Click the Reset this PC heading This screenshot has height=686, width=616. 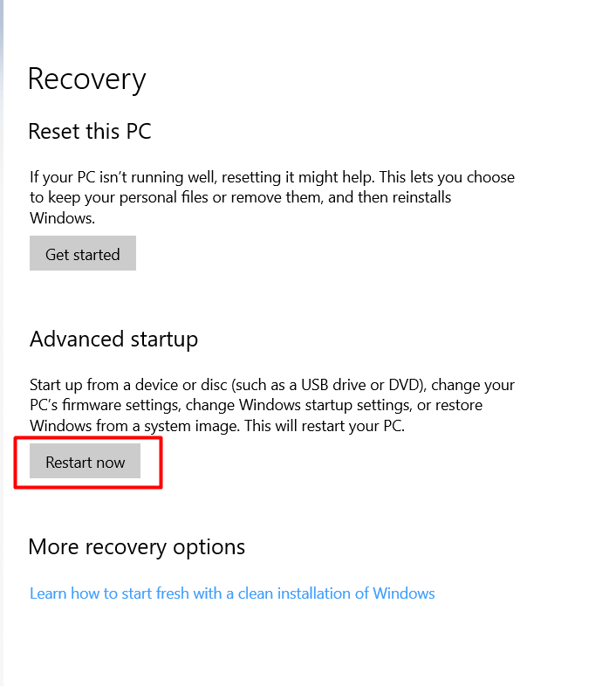90,131
